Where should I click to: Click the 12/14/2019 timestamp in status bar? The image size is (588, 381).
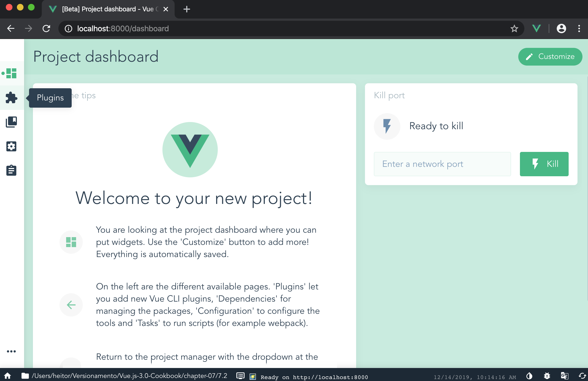[475, 377]
